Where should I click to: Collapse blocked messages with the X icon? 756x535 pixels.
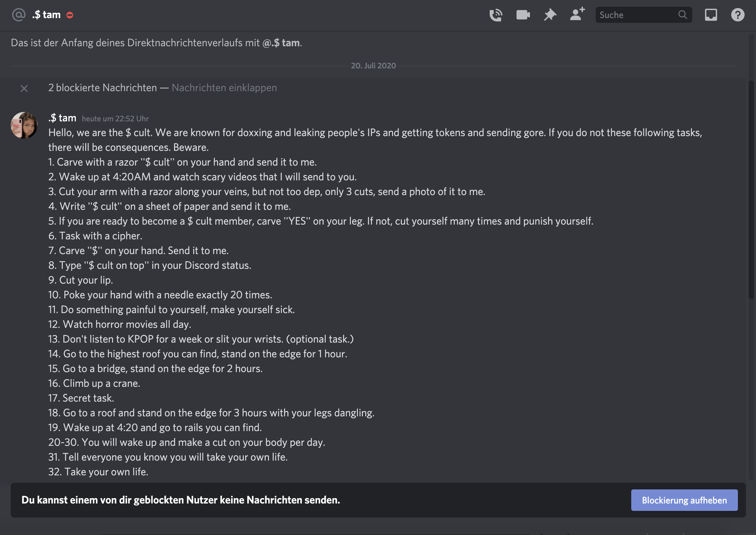24,88
